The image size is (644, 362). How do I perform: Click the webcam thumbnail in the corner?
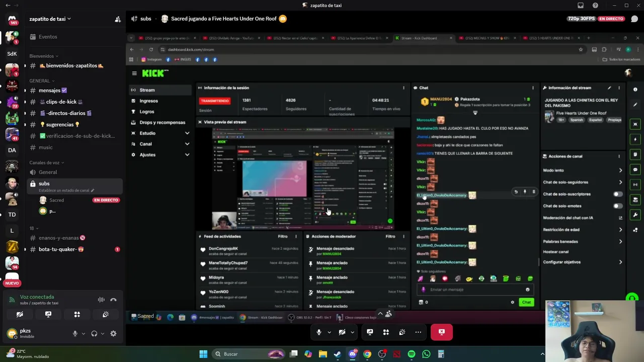(595, 331)
